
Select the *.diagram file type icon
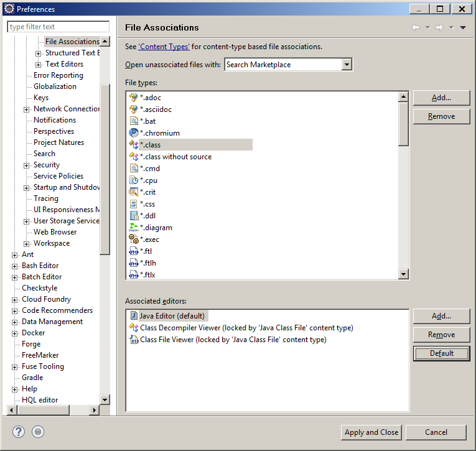133,228
